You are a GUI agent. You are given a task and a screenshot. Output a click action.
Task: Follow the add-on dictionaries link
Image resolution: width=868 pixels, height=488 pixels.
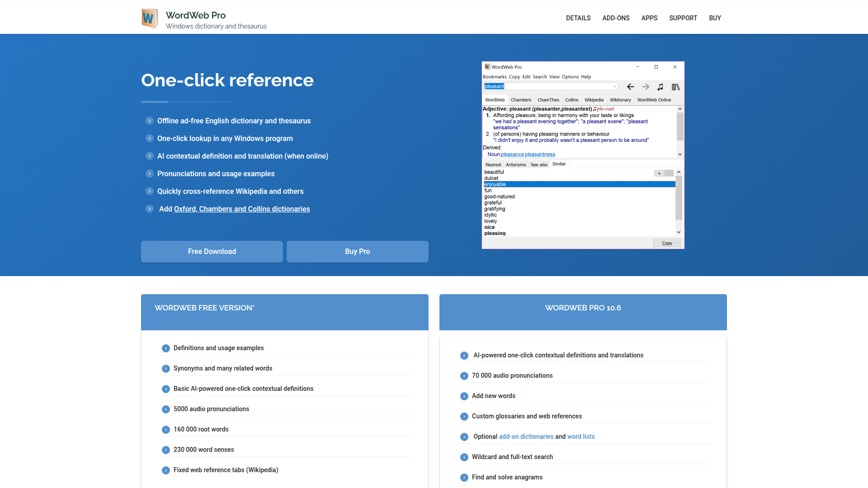pos(526,436)
